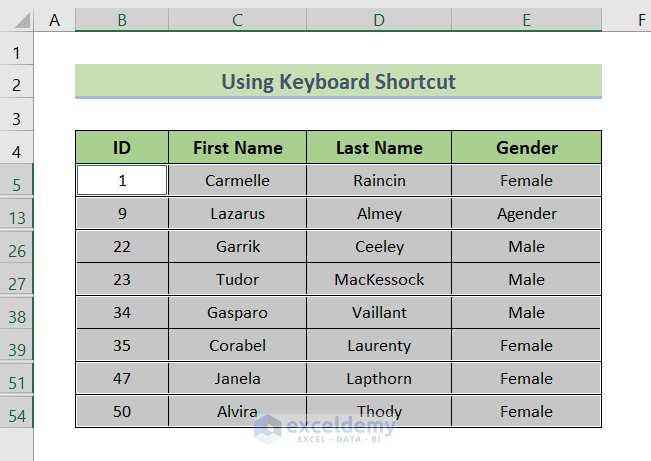The width and height of the screenshot is (651, 461).
Task: Click the cell containing Thody
Action: pyautogui.click(x=379, y=411)
